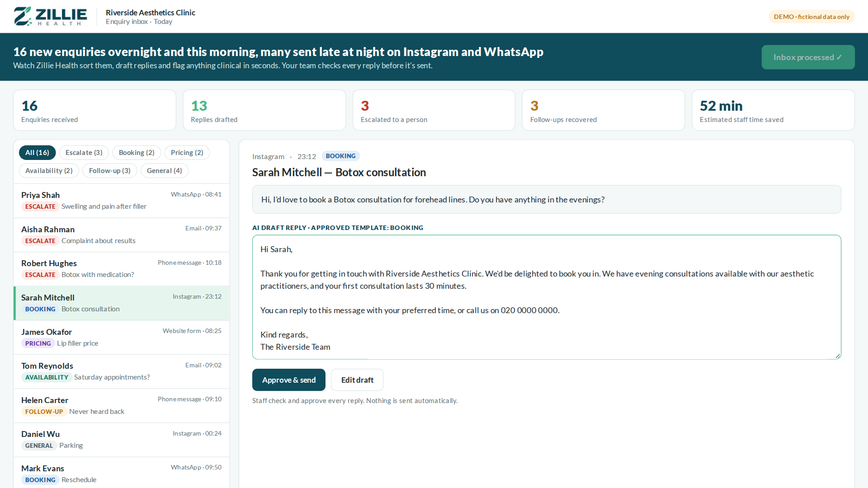The image size is (868, 488).
Task: Open Aisha Rahman's complaint email
Action: (122, 235)
